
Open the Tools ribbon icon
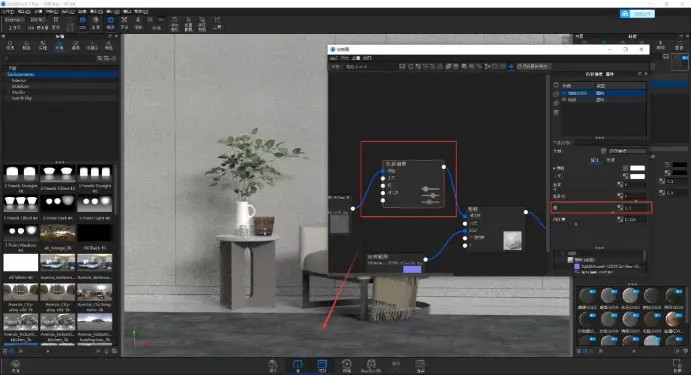coord(217,22)
